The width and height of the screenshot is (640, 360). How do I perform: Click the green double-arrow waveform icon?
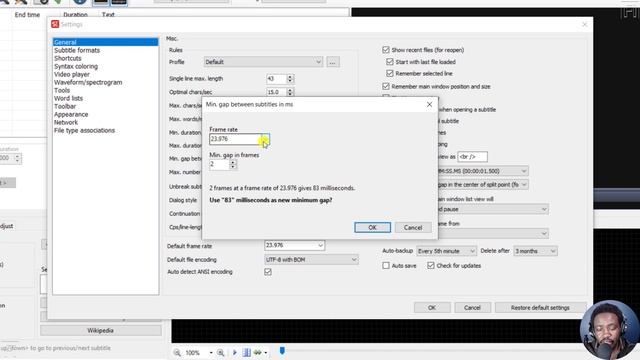pyautogui.click(x=258, y=353)
